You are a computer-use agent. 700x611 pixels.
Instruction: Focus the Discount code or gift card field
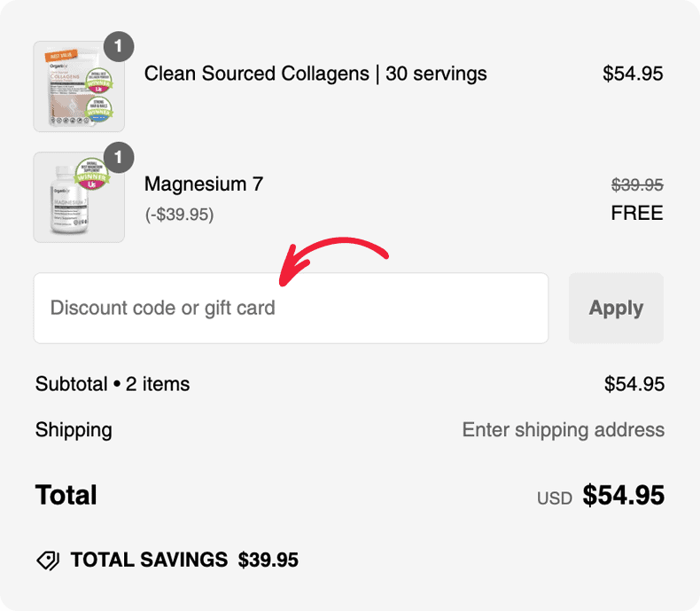291,308
